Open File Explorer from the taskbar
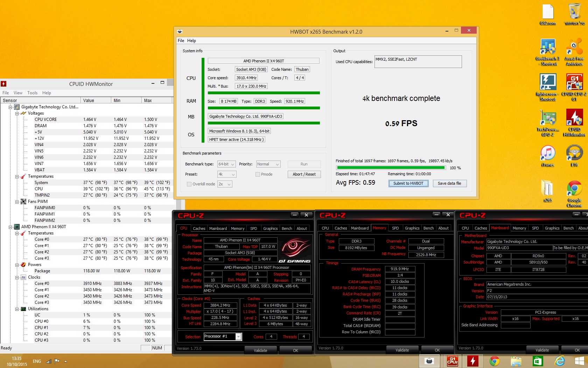 [x=516, y=361]
